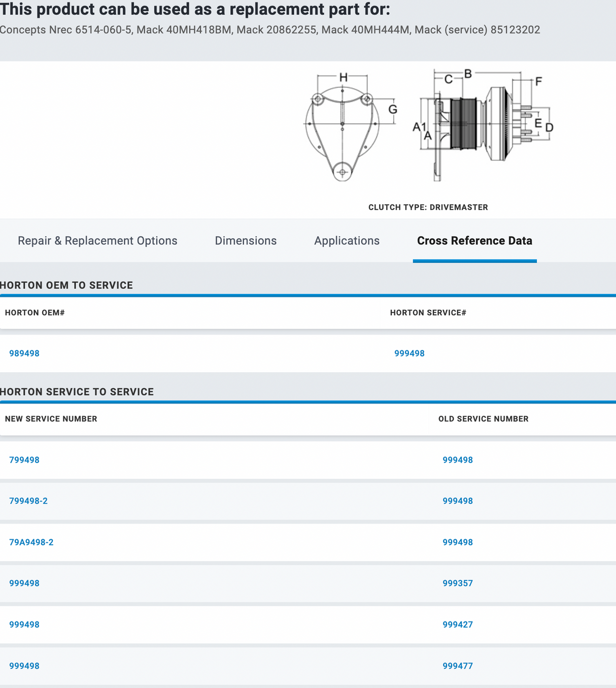Open old service number in the 79A9498-2 row
Viewport: 616px width, 688px height.
coord(458,542)
